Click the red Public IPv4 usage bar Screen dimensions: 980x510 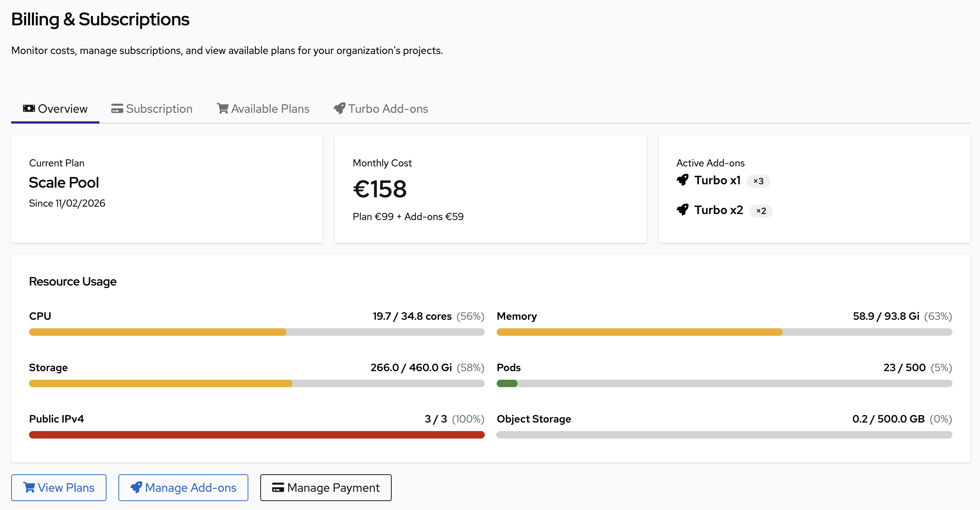click(257, 435)
